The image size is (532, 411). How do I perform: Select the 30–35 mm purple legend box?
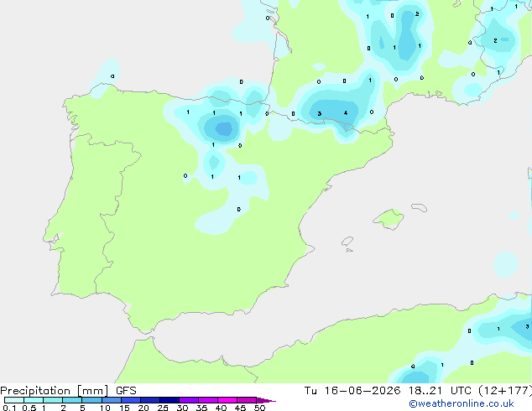[188, 400]
